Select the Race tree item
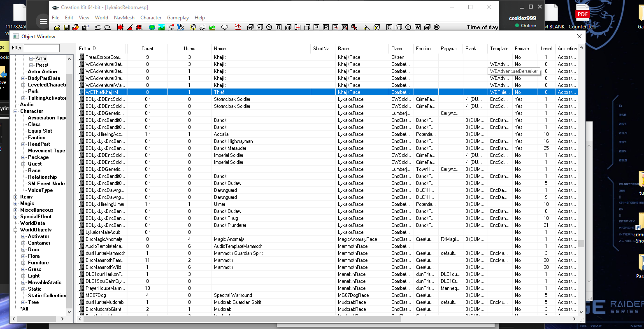 click(34, 170)
